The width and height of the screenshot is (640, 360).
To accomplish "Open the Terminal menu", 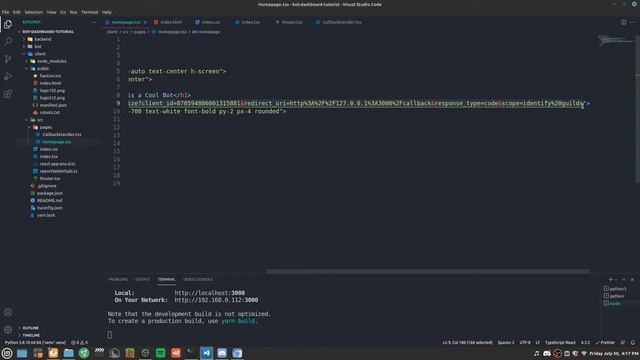I will pyautogui.click(x=89, y=12).
